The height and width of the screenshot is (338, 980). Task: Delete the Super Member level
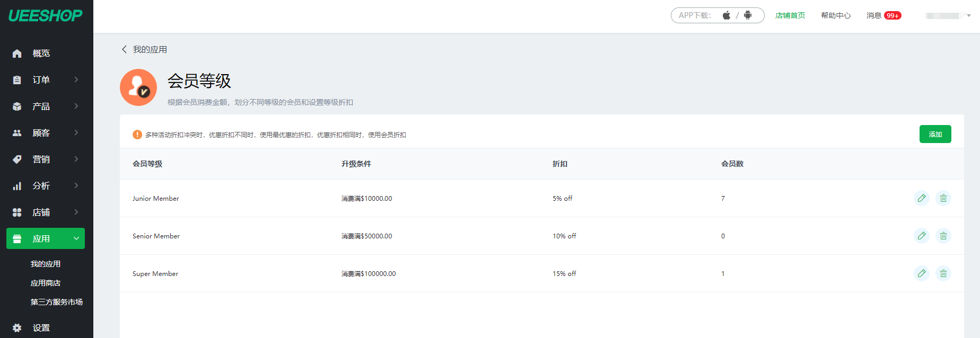pyautogui.click(x=943, y=273)
